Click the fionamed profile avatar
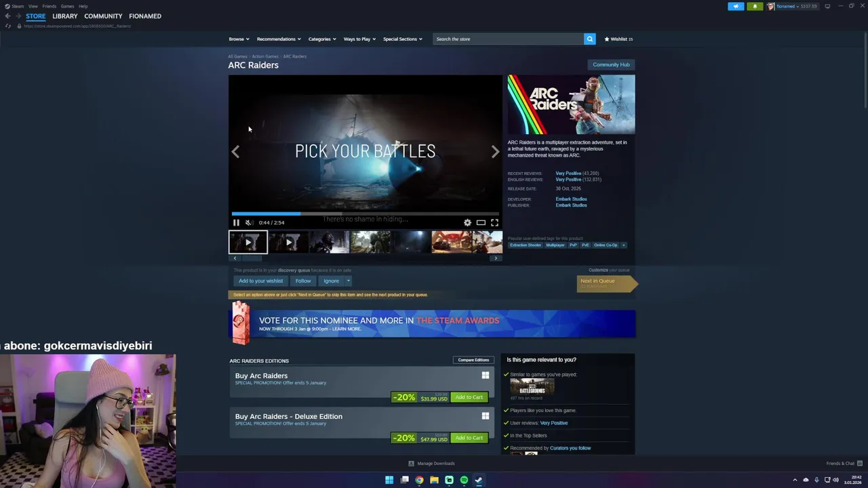This screenshot has width=868, height=488. 770,6
